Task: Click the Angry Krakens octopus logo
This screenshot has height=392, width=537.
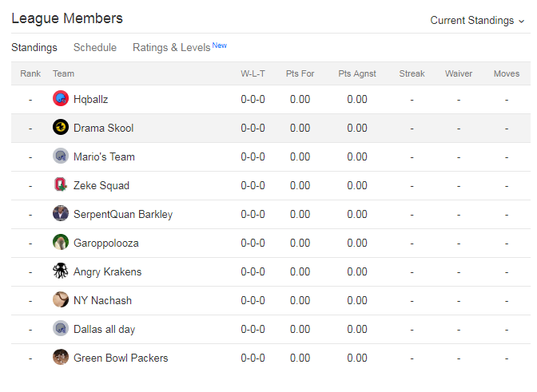Action: pos(61,271)
